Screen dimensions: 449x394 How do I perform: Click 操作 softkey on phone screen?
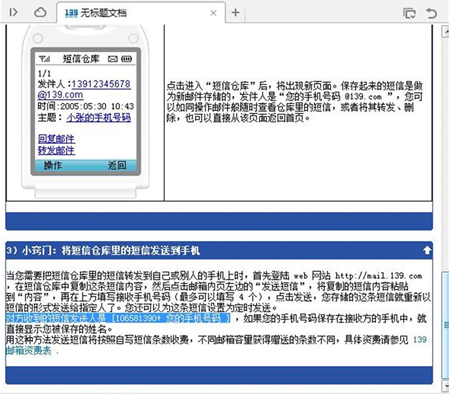pyautogui.click(x=53, y=165)
